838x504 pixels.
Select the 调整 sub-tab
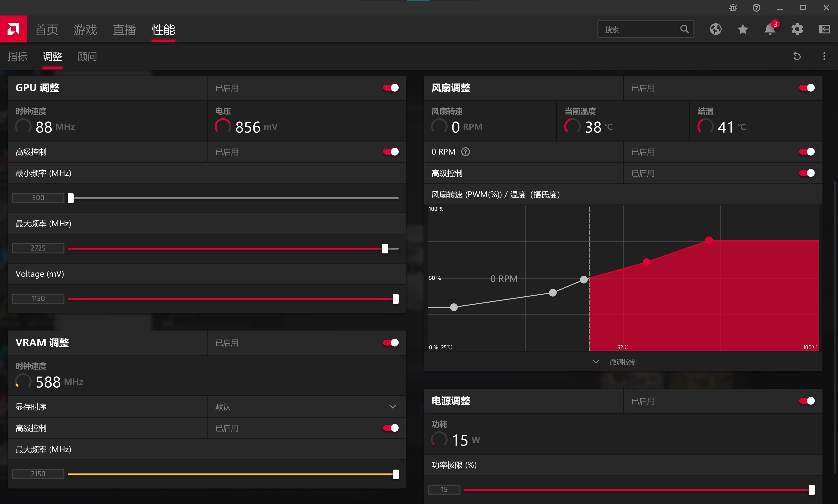52,56
